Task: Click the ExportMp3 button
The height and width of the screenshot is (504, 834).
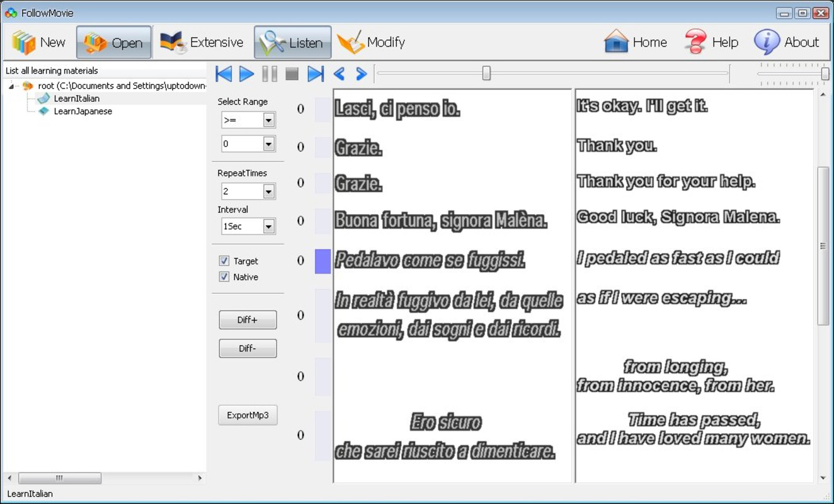Action: pyautogui.click(x=248, y=415)
